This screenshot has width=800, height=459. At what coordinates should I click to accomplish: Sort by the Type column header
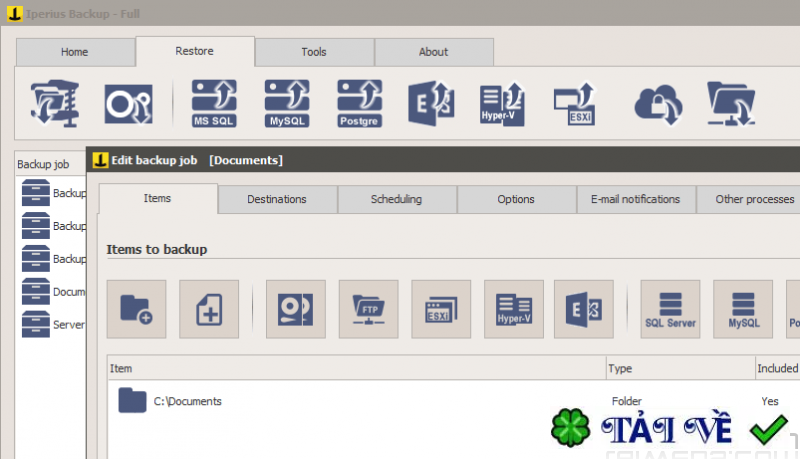tap(681, 368)
